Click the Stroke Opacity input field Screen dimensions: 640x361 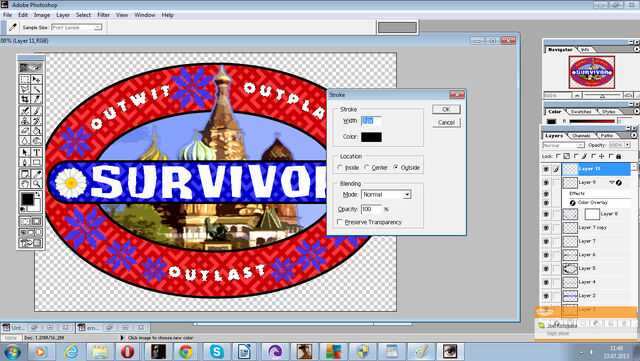point(371,209)
